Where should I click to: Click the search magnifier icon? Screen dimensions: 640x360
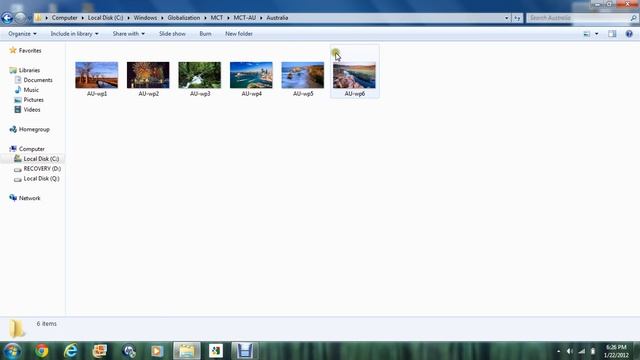633,18
